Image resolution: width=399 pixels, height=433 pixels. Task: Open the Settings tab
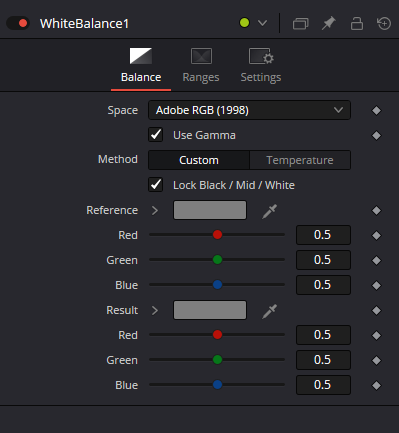click(x=261, y=66)
